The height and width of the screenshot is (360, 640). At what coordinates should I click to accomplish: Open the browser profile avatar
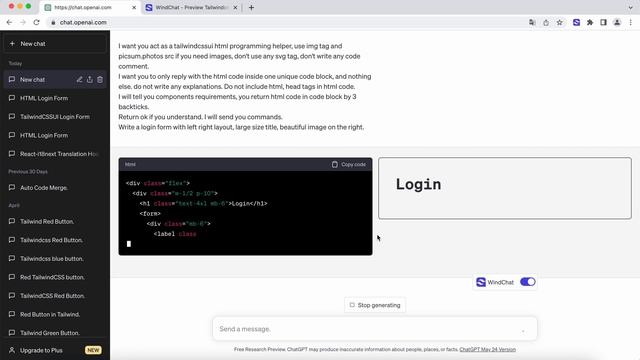click(617, 22)
